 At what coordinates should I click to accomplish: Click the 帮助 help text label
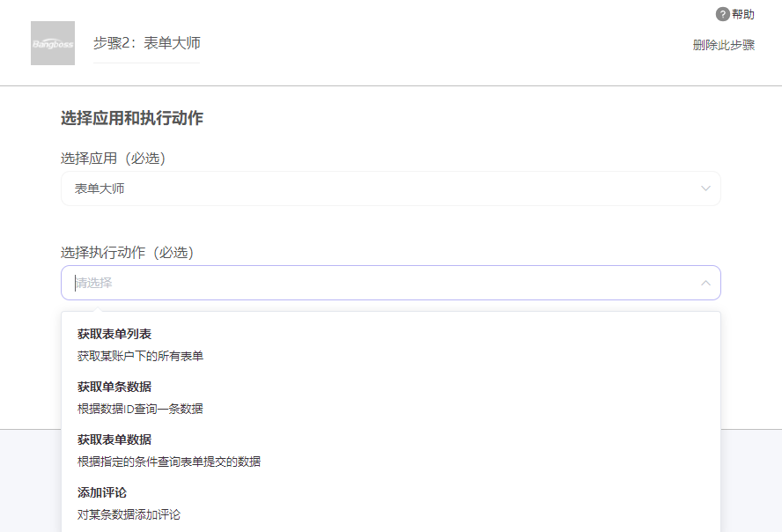pyautogui.click(x=743, y=14)
